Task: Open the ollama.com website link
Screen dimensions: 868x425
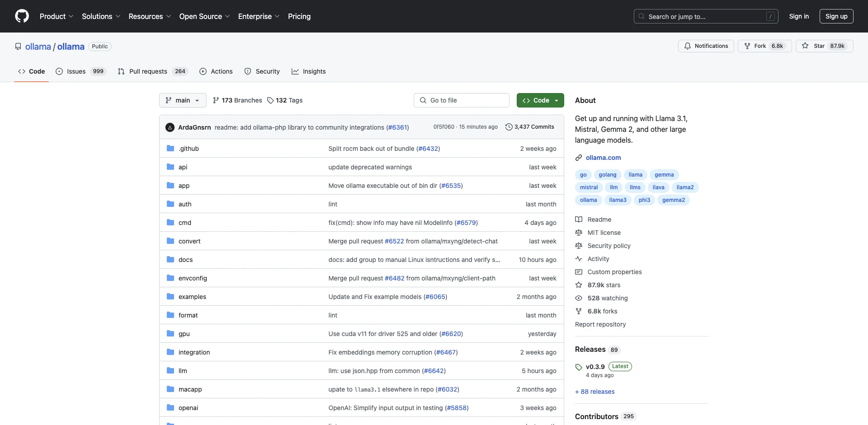Action: [x=603, y=158]
